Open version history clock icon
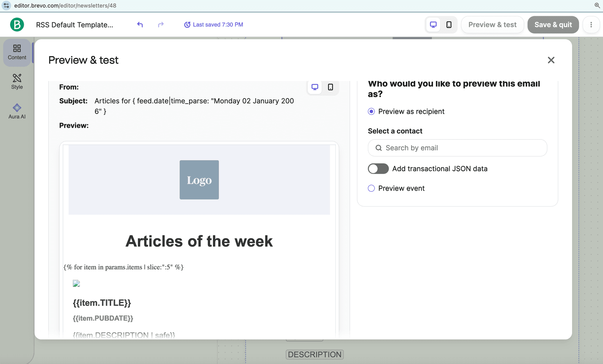603x364 pixels. [x=187, y=25]
